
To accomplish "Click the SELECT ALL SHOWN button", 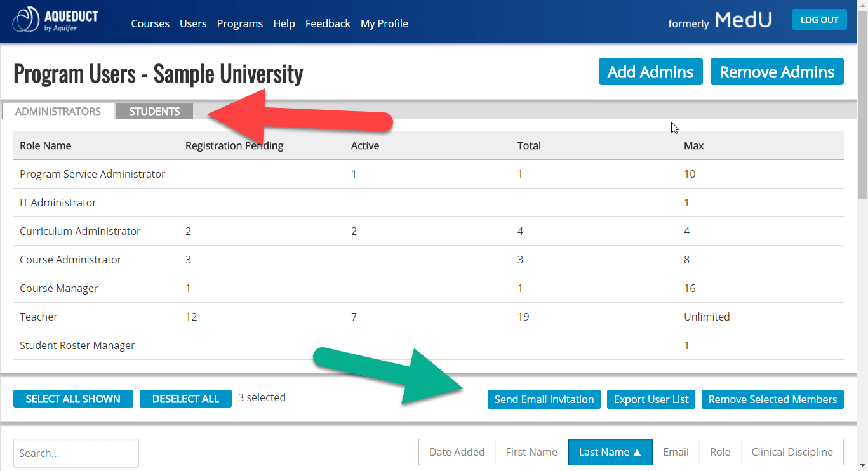I will 73,399.
